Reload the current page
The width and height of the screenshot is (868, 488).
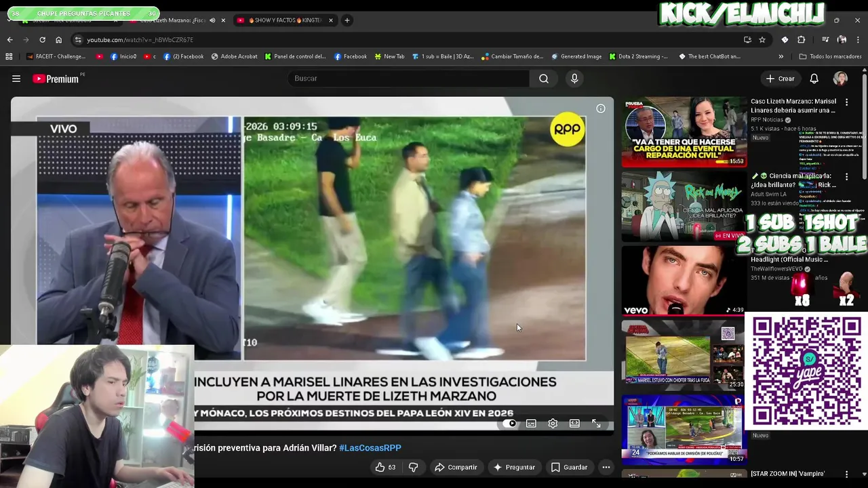[42, 40]
